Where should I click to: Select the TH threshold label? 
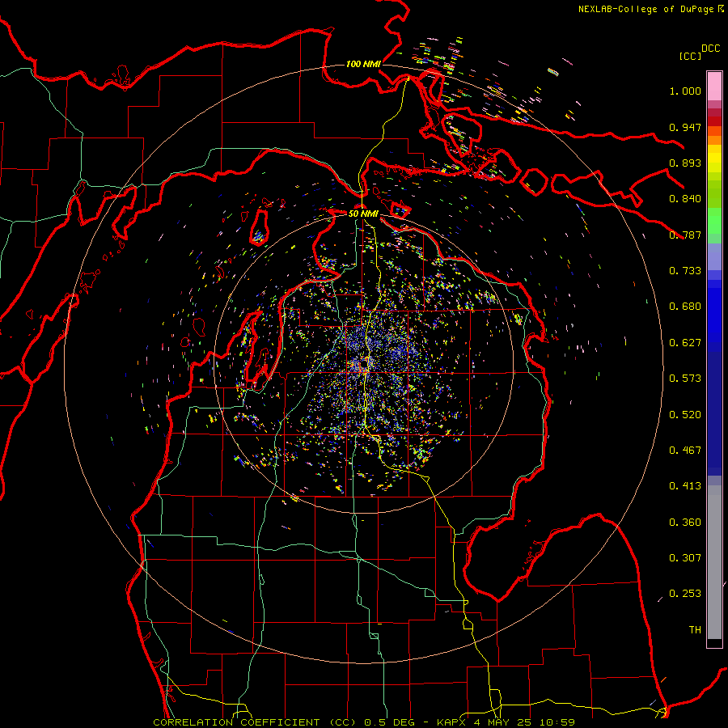695,630
